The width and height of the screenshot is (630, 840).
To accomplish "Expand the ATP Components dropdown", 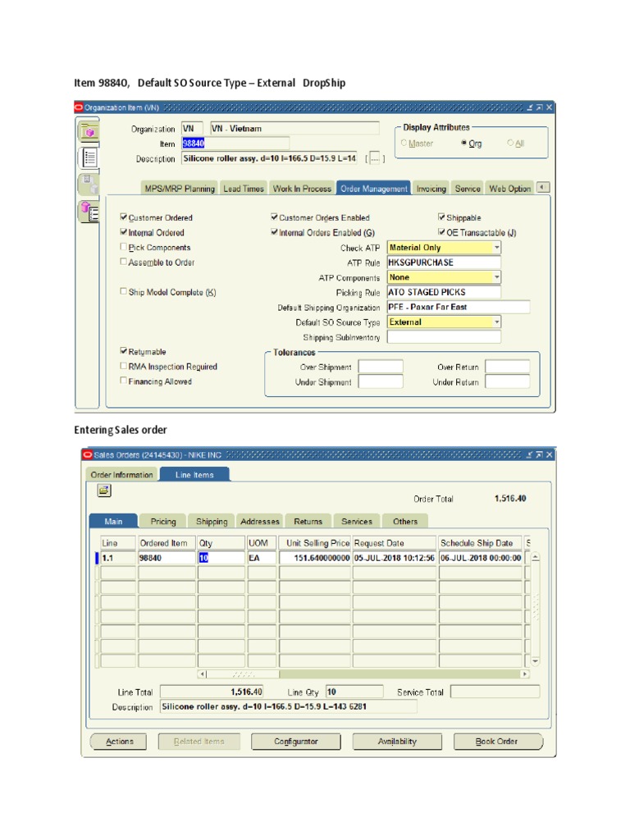I will point(496,277).
